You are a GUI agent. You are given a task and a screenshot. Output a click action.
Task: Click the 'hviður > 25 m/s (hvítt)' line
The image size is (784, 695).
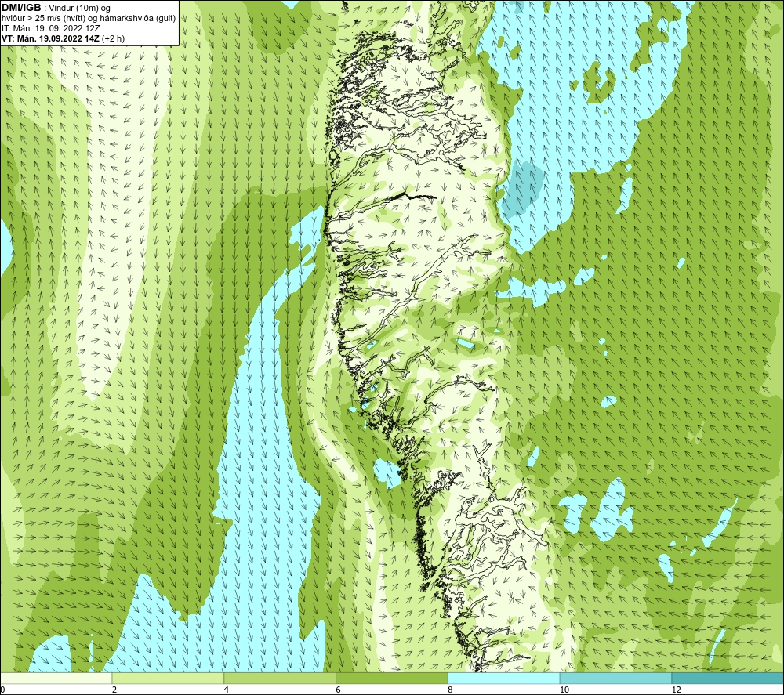coord(89,19)
